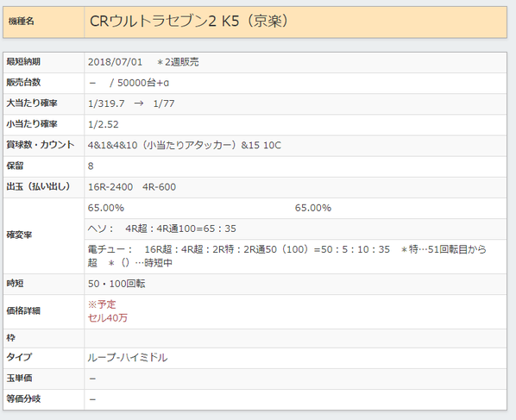Select the 最短納期 row label
Image resolution: width=516 pixels, height=420 pixels.
pos(23,61)
